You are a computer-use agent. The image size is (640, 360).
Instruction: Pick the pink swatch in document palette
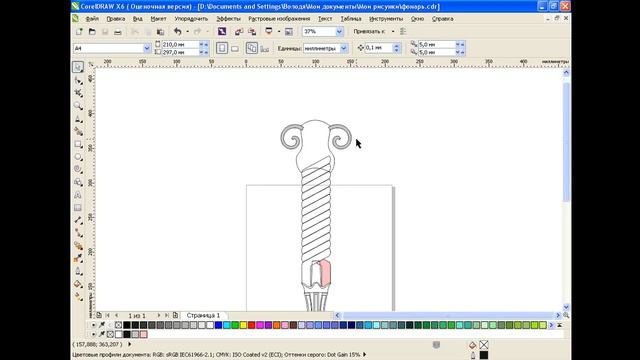[x=144, y=334]
